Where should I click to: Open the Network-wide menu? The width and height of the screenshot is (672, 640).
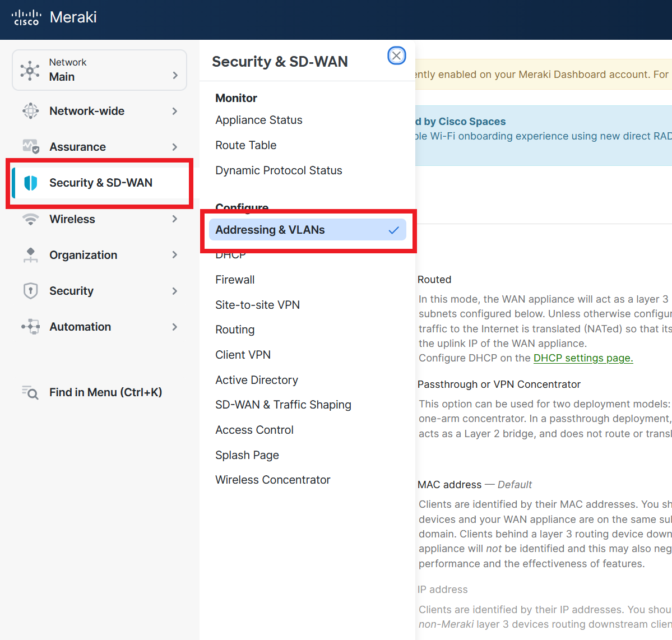99,111
